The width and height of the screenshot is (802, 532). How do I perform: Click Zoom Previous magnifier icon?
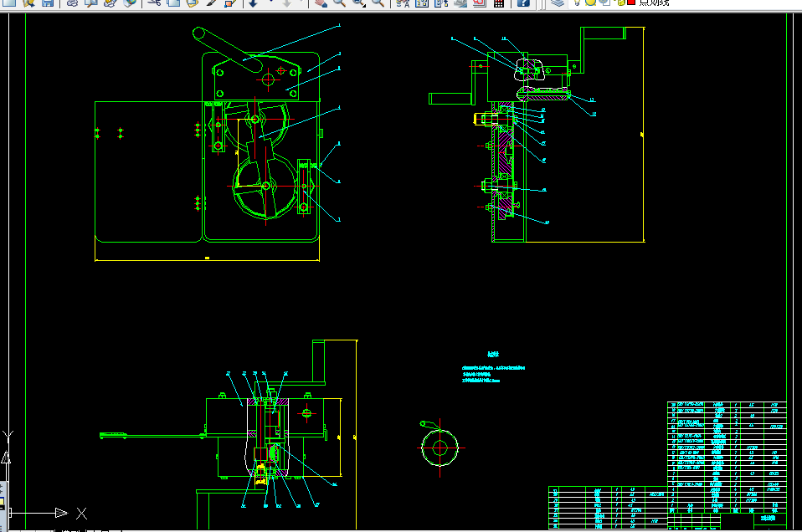click(378, 3)
